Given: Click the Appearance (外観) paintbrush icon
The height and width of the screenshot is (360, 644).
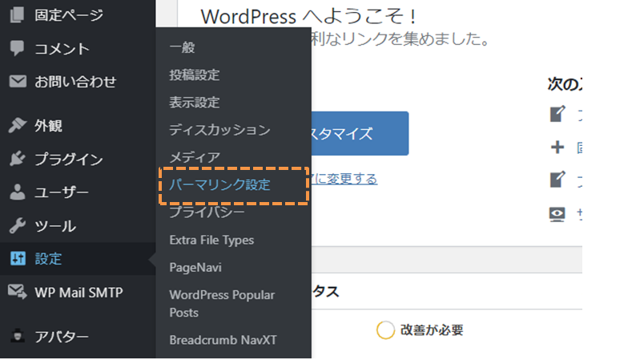Looking at the screenshot, I should tap(18, 125).
